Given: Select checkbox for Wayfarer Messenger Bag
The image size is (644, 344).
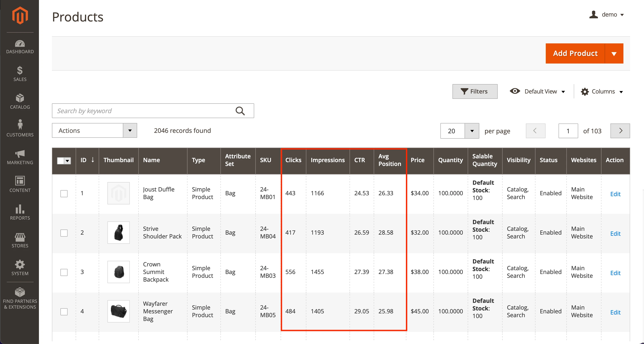Looking at the screenshot, I should click(64, 312).
